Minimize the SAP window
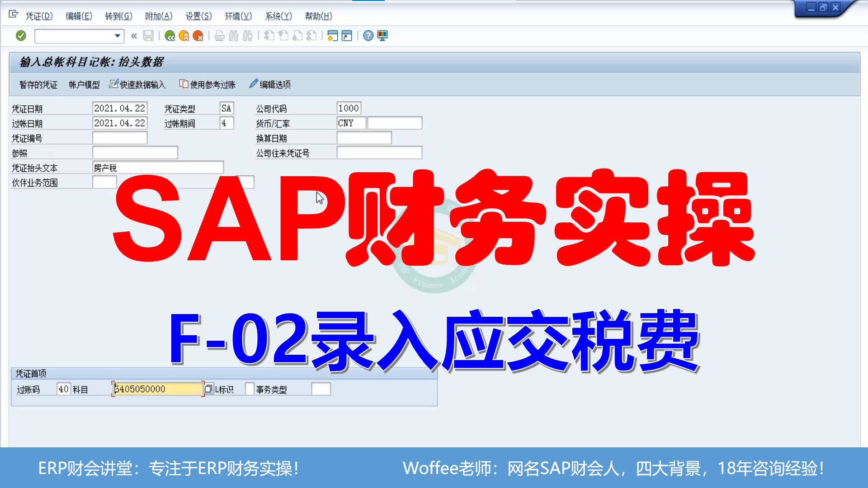 pyautogui.click(x=811, y=8)
